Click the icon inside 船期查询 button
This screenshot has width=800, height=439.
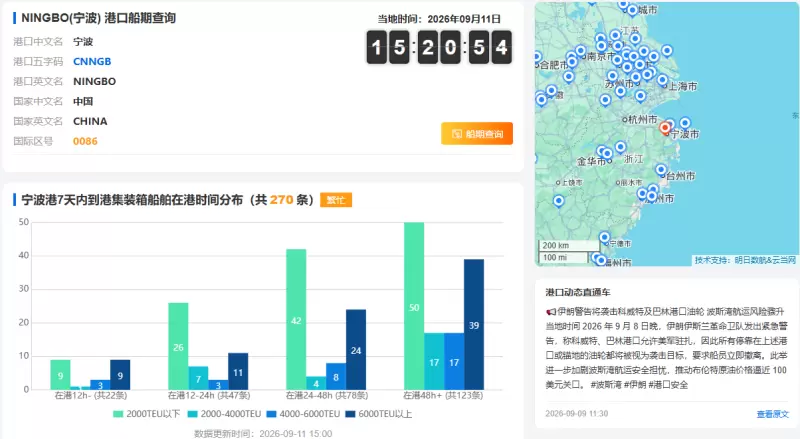tap(457, 134)
